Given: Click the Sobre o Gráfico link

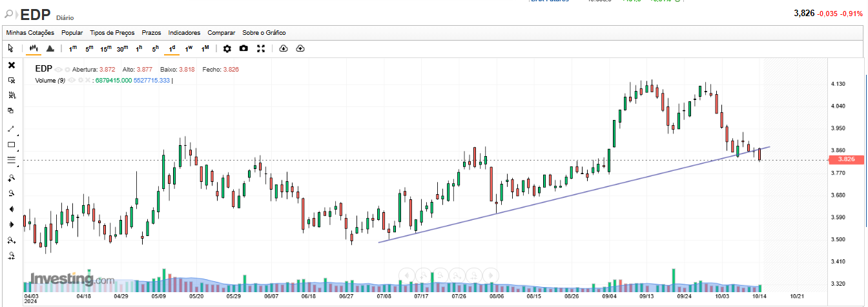Looking at the screenshot, I should (263, 32).
